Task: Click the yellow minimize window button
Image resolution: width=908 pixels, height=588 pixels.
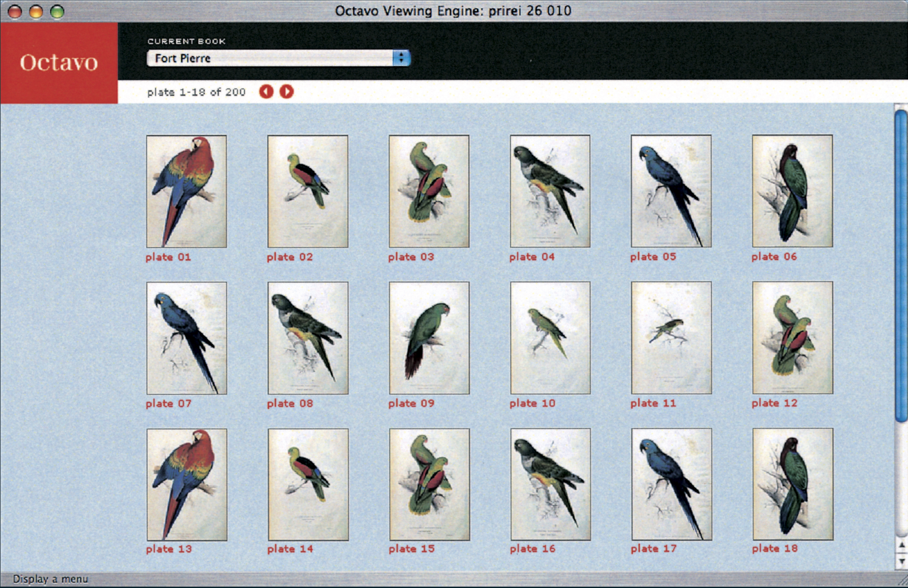Action: [36, 11]
